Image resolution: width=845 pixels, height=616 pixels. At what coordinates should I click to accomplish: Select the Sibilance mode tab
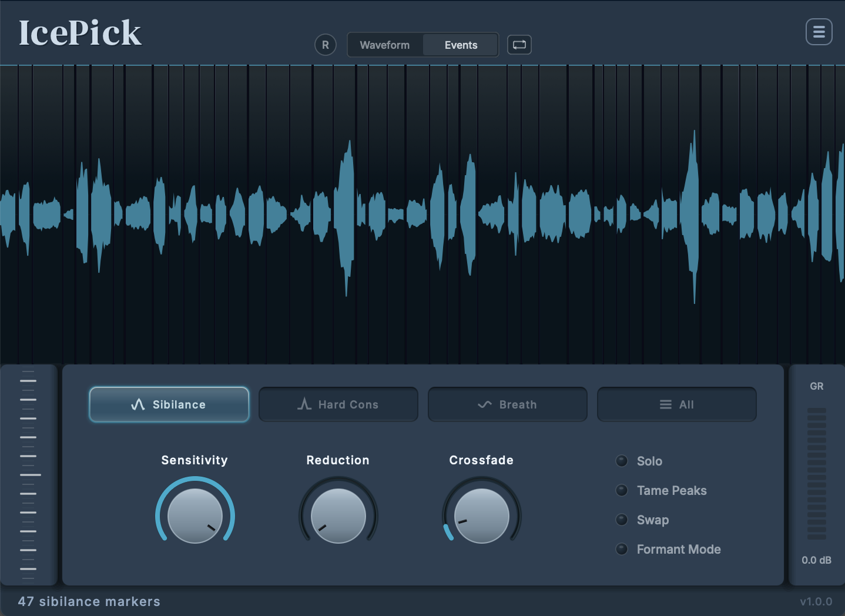(x=169, y=404)
